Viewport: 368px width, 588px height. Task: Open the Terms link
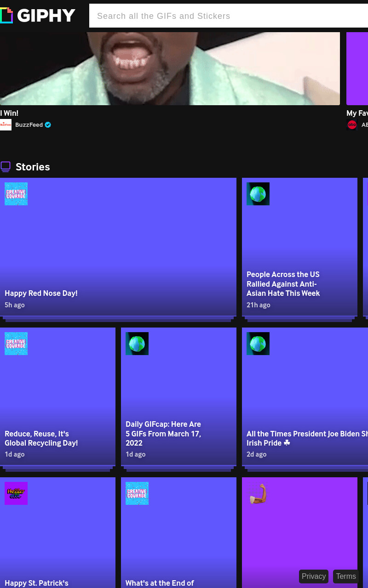click(x=346, y=576)
